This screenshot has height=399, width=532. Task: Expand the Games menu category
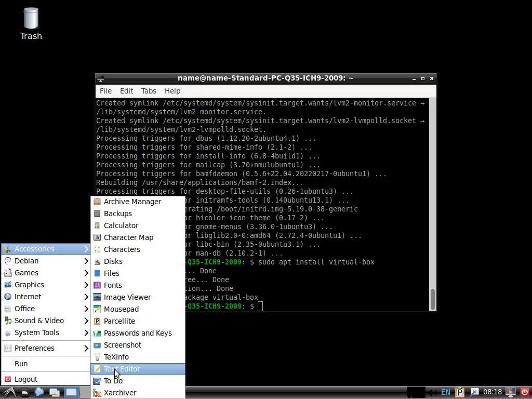click(x=46, y=273)
